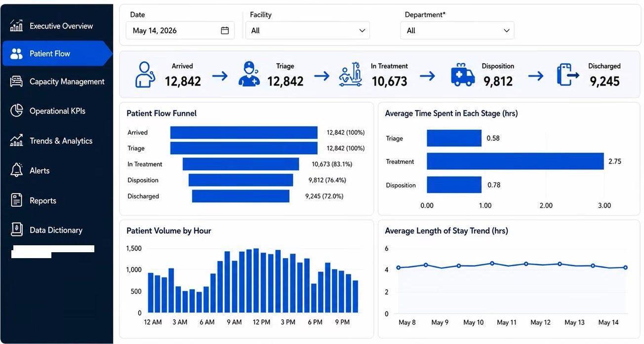
Task: Click the Patient Flow people icon
Action: pyautogui.click(x=16, y=54)
